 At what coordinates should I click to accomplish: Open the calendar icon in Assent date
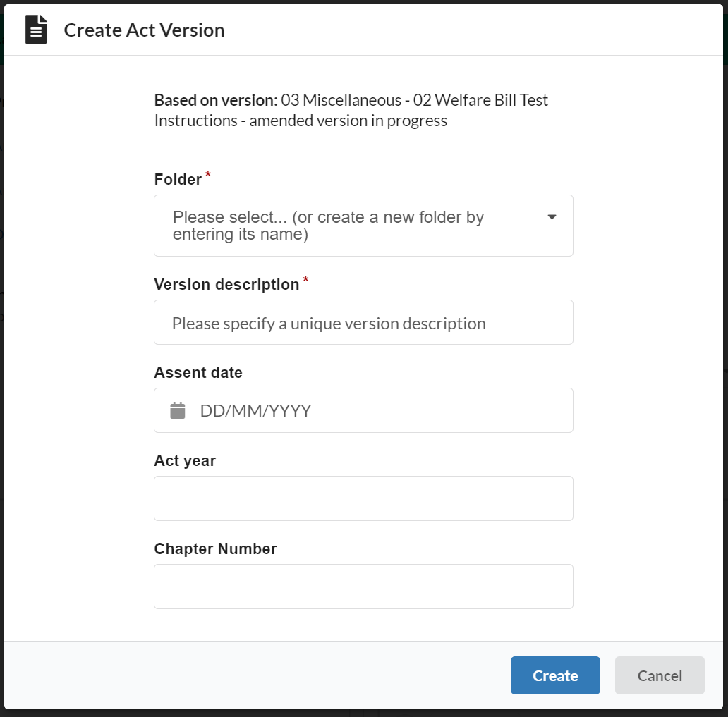click(x=177, y=410)
